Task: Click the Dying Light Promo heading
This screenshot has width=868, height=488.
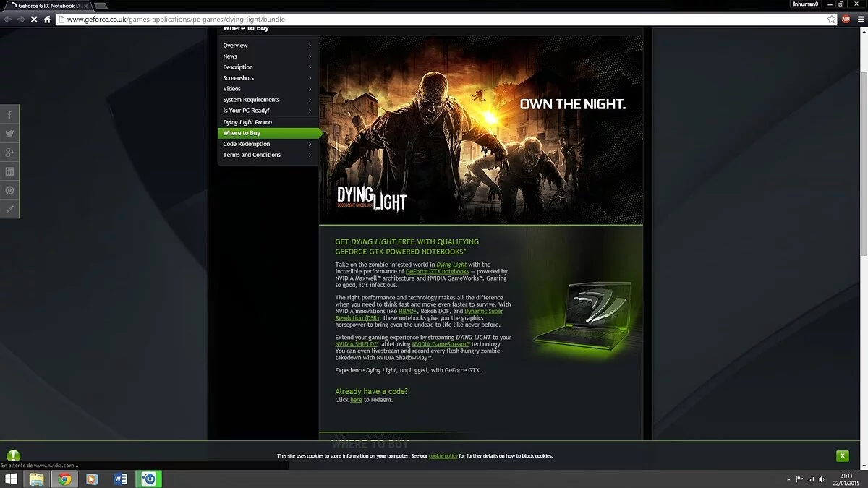Action: (247, 122)
